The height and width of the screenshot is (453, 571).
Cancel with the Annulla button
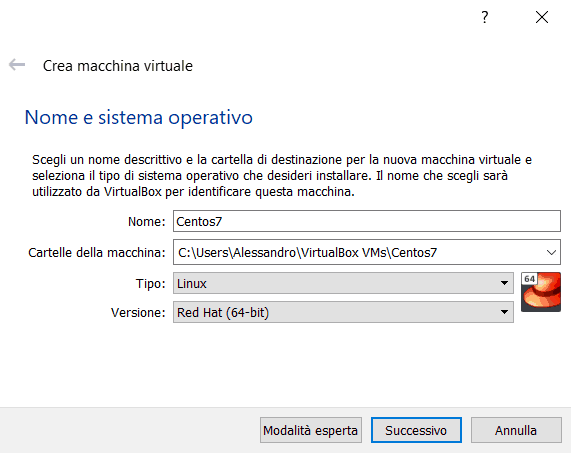(516, 430)
